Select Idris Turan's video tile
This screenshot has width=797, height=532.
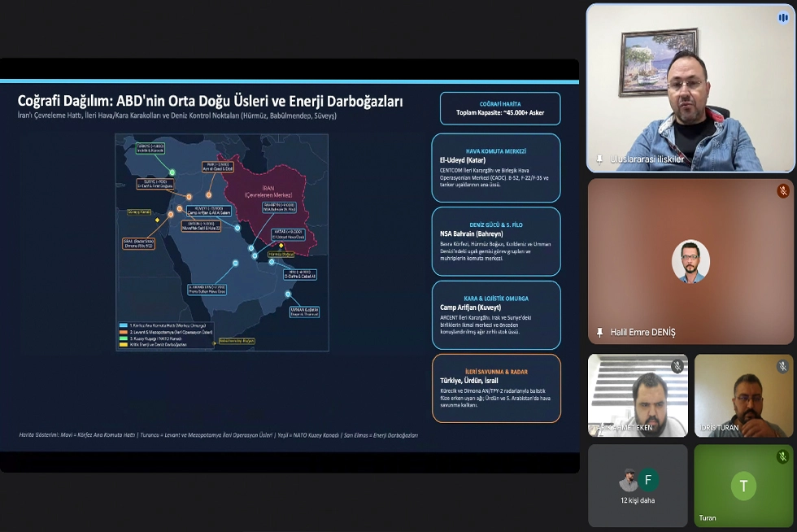pos(743,395)
